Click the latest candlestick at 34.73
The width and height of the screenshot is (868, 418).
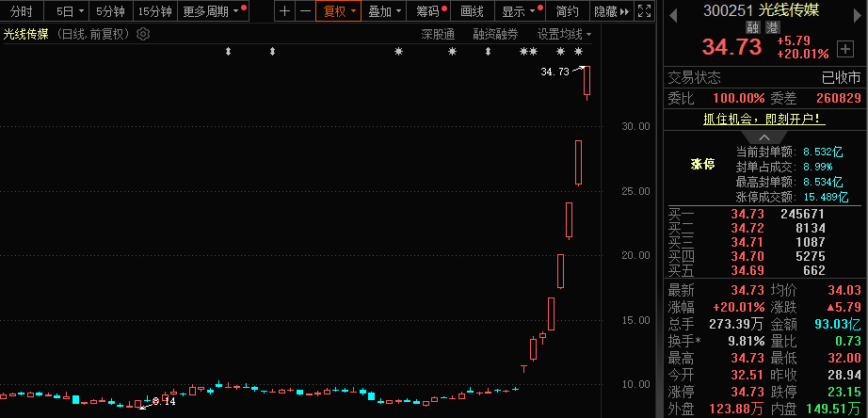587,81
